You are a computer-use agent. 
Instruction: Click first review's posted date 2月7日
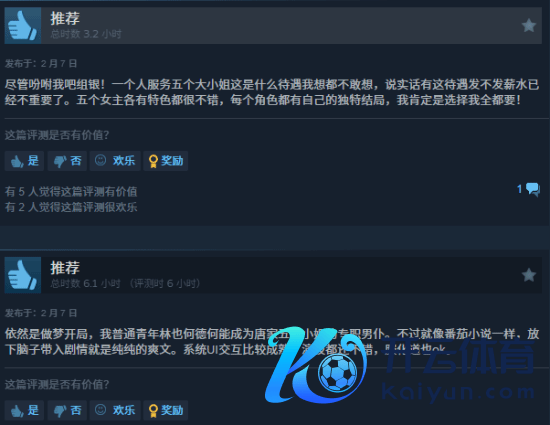pyautogui.click(x=59, y=63)
